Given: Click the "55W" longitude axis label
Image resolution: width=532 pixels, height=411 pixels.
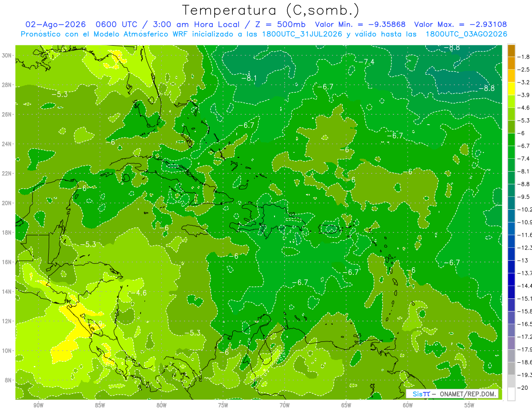Looking at the screenshot, I should tap(469, 406).
